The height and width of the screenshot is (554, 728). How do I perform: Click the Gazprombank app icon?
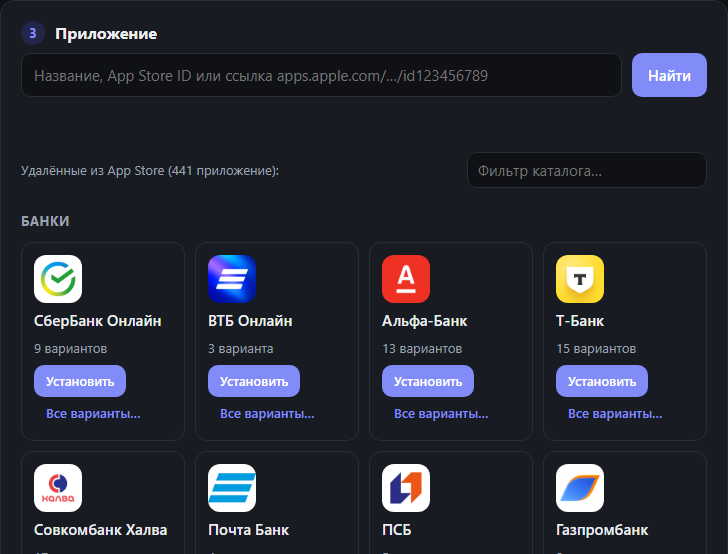coord(580,488)
